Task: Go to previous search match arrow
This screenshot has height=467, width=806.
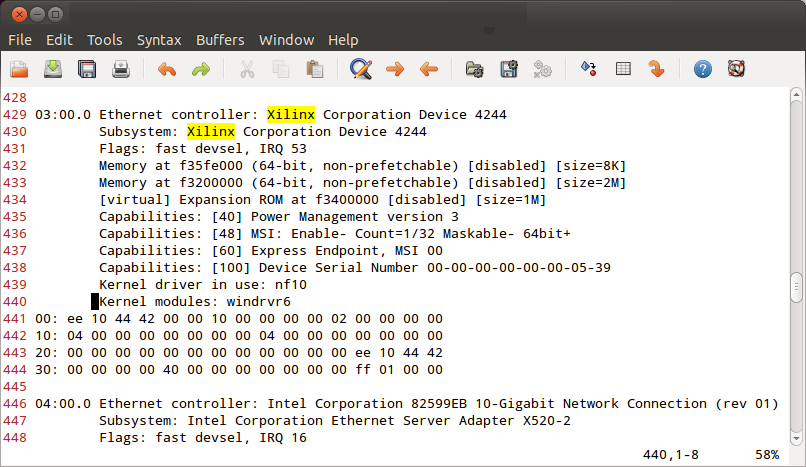Action: [429, 69]
